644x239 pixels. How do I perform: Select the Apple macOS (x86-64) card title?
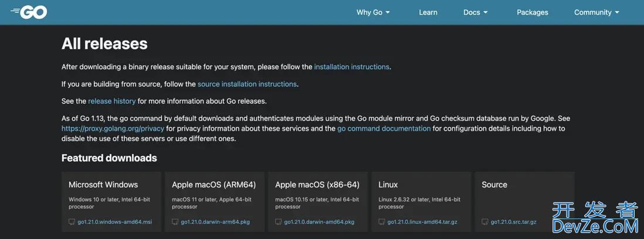pos(317,185)
